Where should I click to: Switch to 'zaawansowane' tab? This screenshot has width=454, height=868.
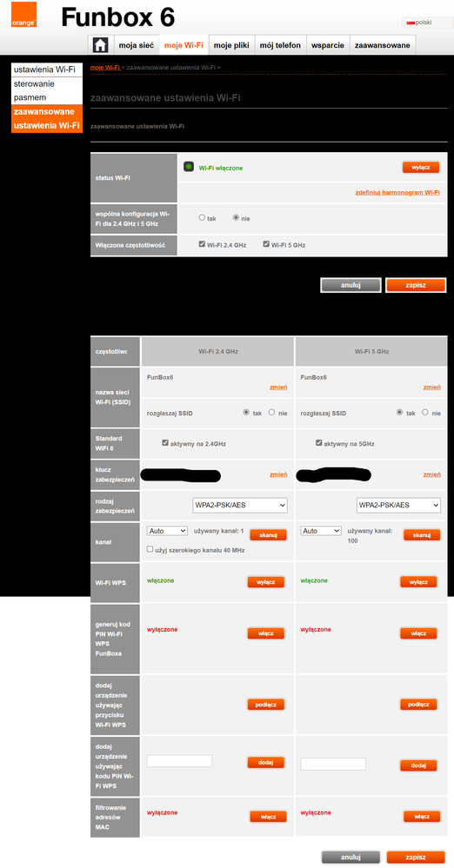point(383,45)
